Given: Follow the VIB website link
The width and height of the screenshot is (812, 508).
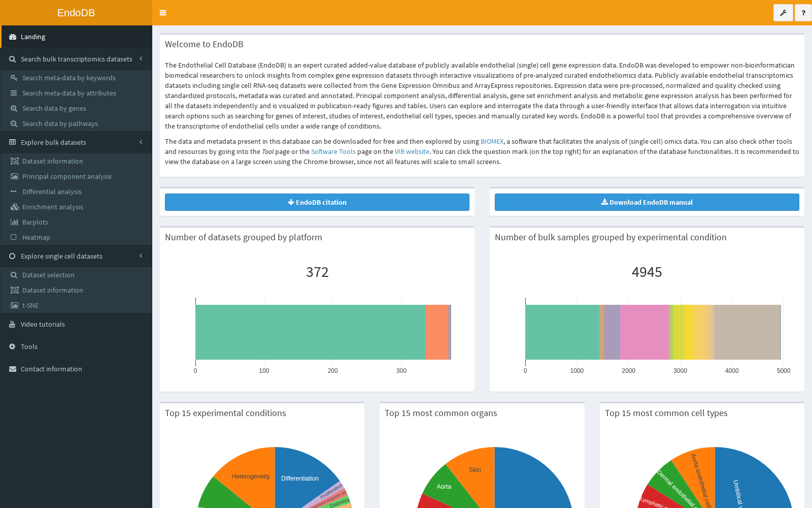Looking at the screenshot, I should [x=412, y=152].
